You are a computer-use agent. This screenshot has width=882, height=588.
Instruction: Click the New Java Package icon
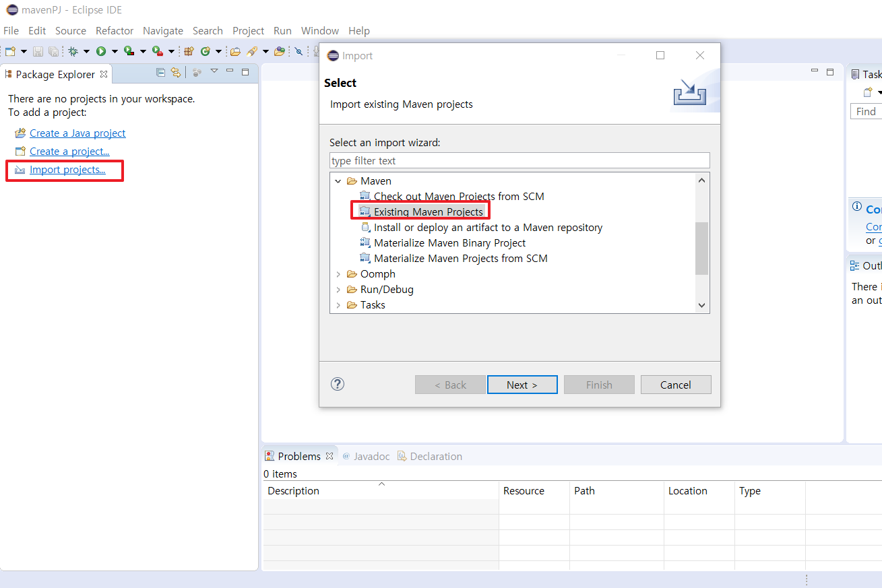[x=189, y=51]
